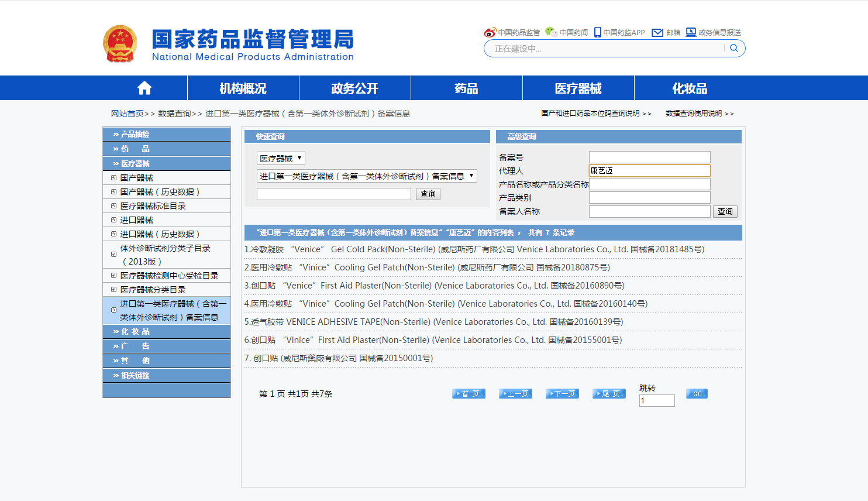Open 国产和进口药品本位码查询说明 link

coord(596,114)
